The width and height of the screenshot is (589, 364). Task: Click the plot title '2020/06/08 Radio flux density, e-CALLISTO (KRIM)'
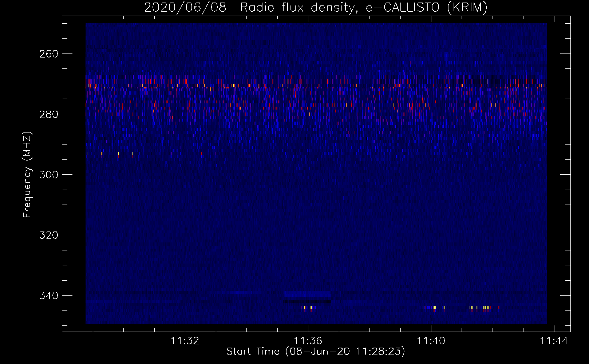point(316,7)
